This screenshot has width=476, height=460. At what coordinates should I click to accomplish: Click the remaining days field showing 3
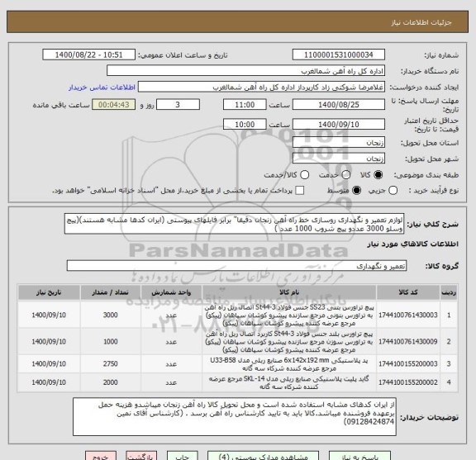click(178, 105)
